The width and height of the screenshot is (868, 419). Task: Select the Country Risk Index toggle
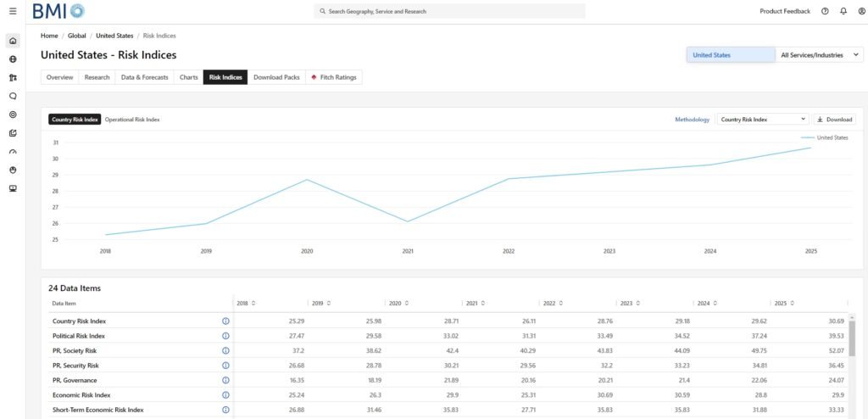point(75,120)
